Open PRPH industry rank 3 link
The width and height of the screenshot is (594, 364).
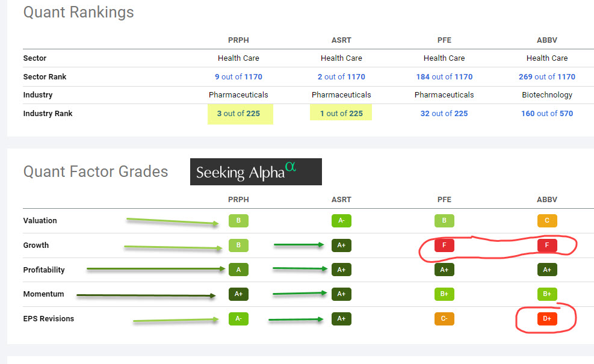click(220, 114)
